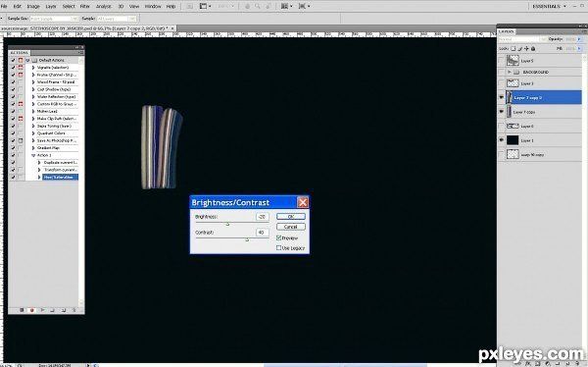Click the lock position icon
The width and height of the screenshot is (588, 367).
pyautogui.click(x=526, y=48)
